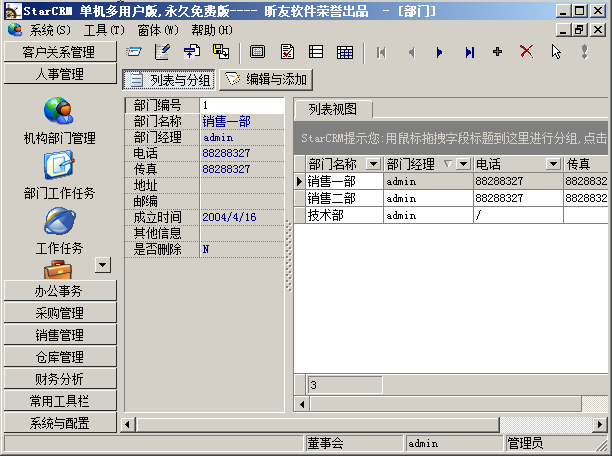
Task: Click the checklist document toolbar icon
Action: pyautogui.click(x=287, y=52)
